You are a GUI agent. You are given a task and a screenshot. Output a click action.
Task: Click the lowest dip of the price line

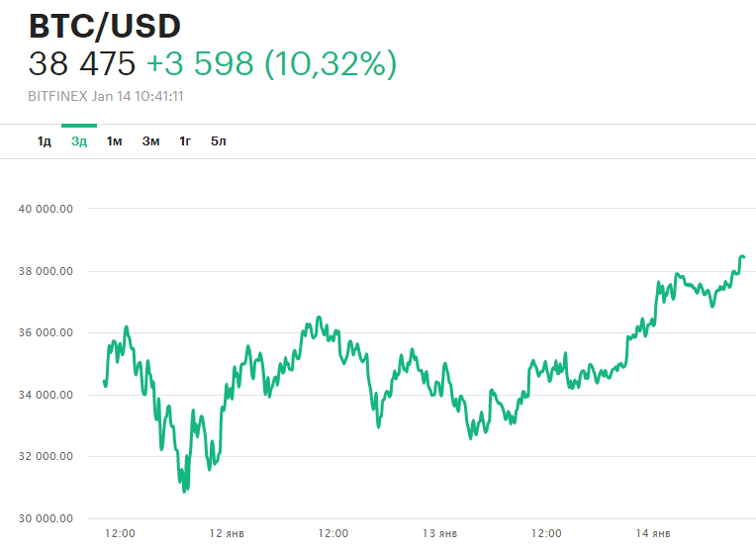click(x=184, y=490)
